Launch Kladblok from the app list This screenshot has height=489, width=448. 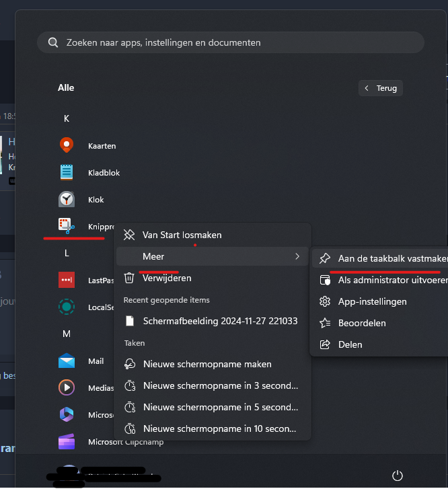pyautogui.click(x=67, y=172)
